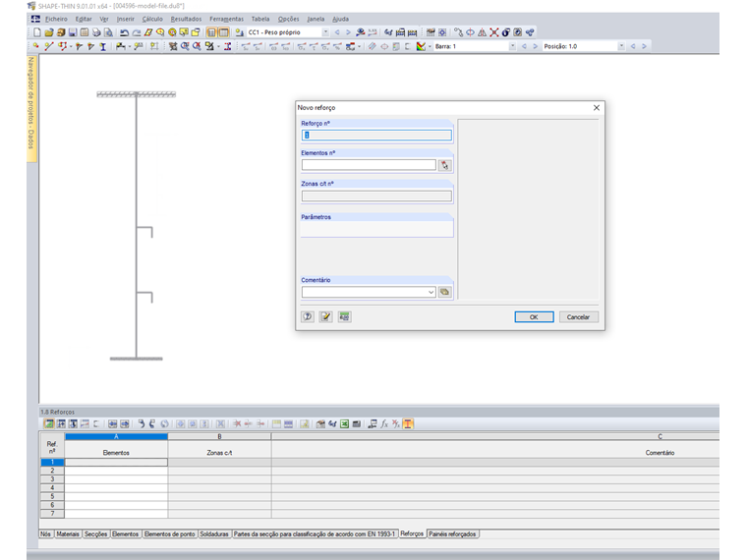Toggle the second highlighted table view button
This screenshot has height=560, width=747.
(223, 32)
